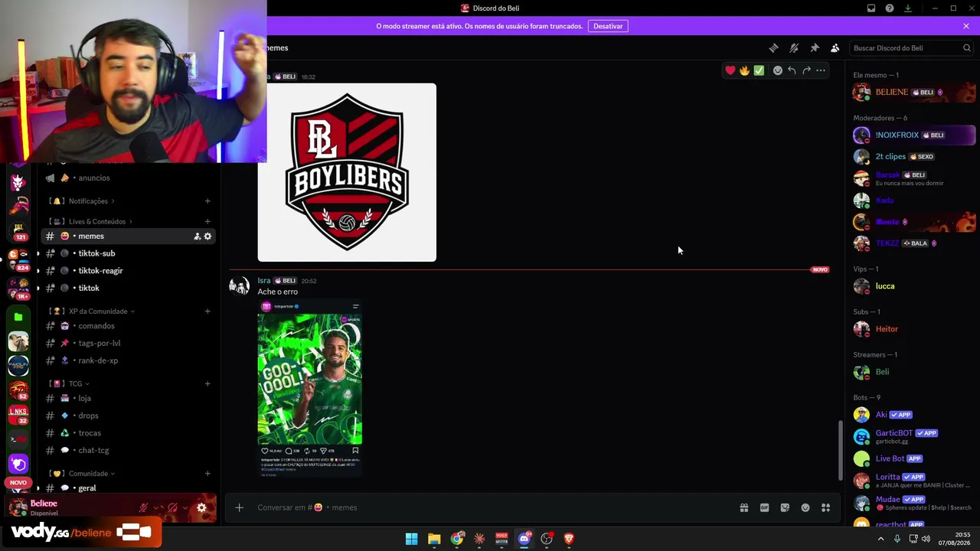
Task: Invite people to the memes channel
Action: pyautogui.click(x=197, y=236)
